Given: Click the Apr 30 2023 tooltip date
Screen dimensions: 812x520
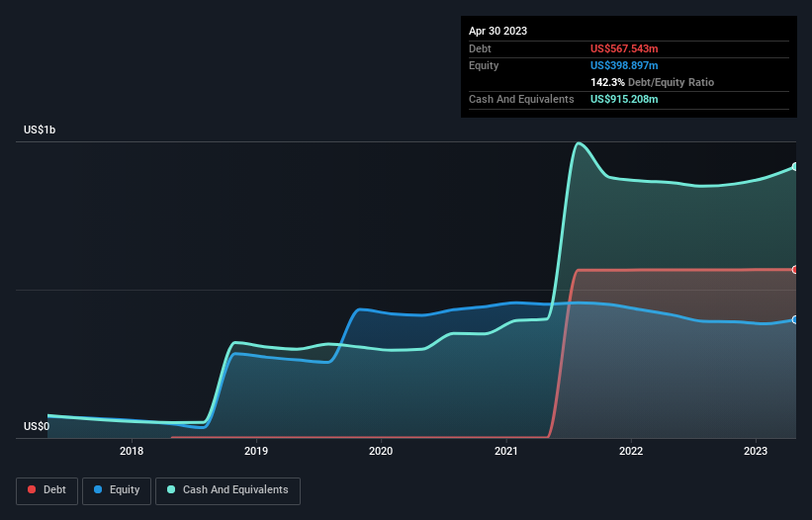Looking at the screenshot, I should (x=497, y=31).
